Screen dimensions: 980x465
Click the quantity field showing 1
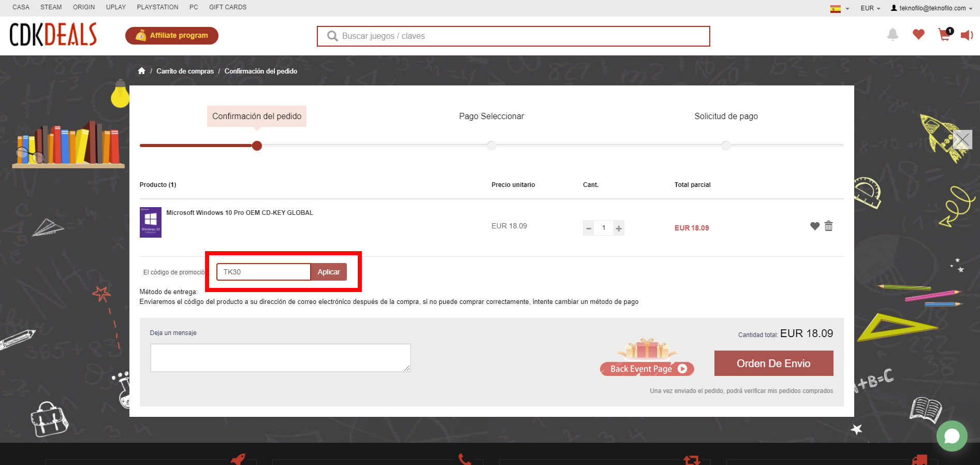click(604, 228)
